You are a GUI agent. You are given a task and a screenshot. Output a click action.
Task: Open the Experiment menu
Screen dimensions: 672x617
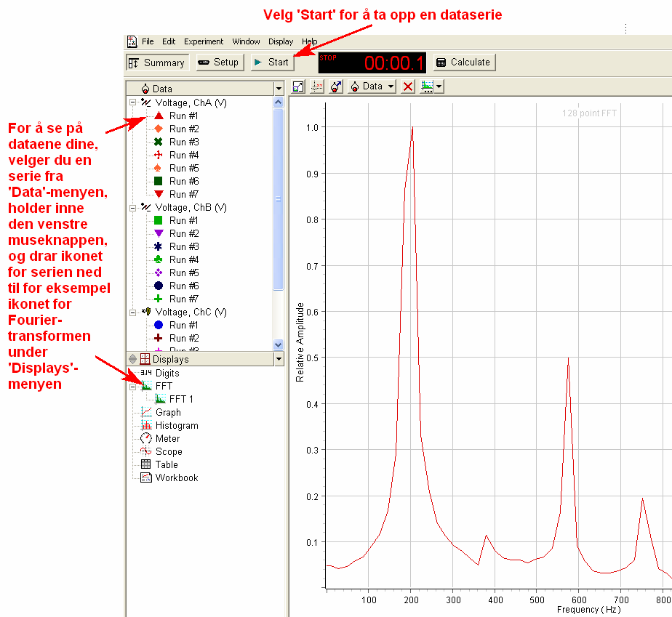(204, 41)
